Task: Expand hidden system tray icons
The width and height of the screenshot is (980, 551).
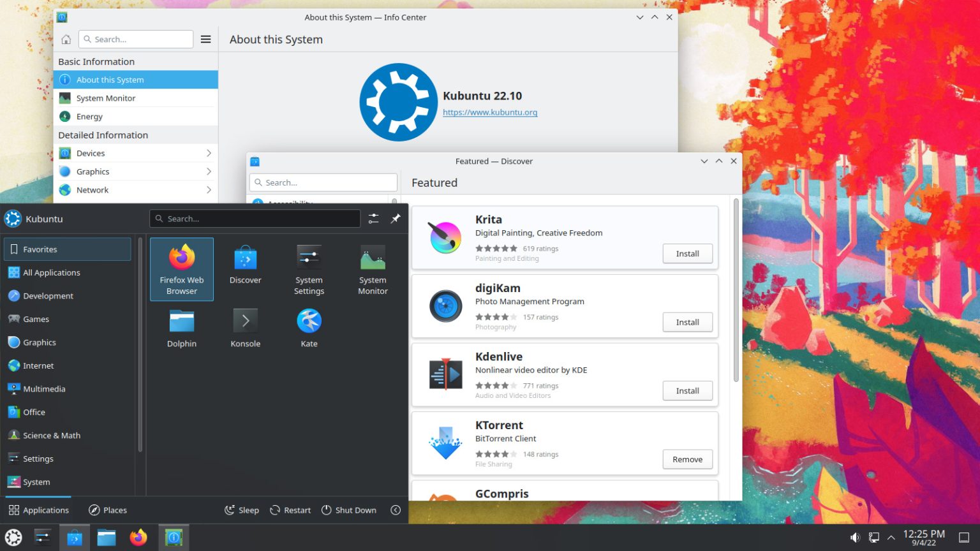Action: click(x=892, y=537)
